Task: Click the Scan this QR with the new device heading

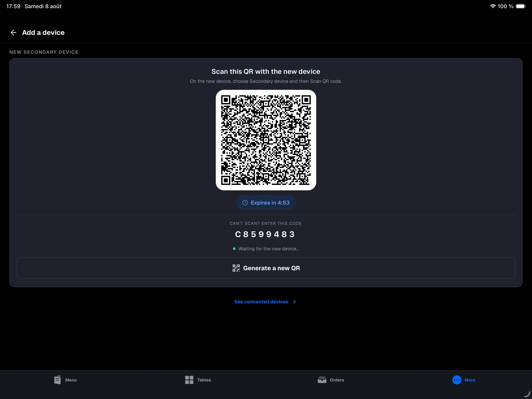Action: [x=266, y=72]
